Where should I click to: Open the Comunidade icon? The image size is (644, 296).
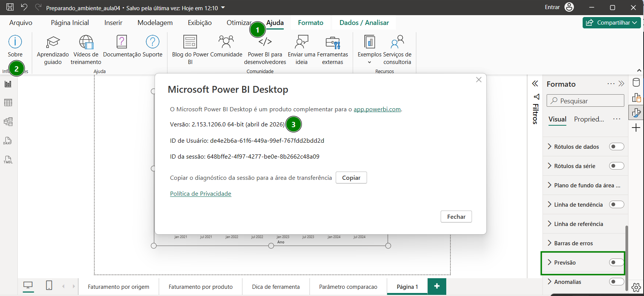(226, 42)
